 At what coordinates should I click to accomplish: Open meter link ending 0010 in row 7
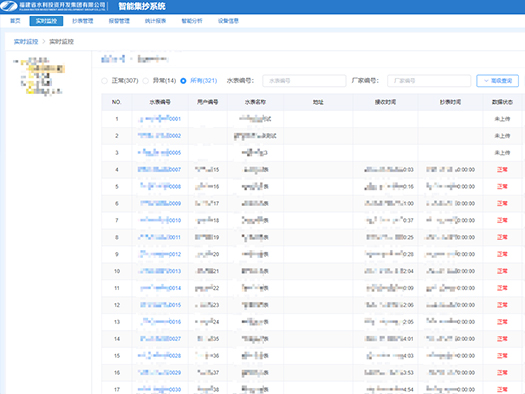coord(160,220)
